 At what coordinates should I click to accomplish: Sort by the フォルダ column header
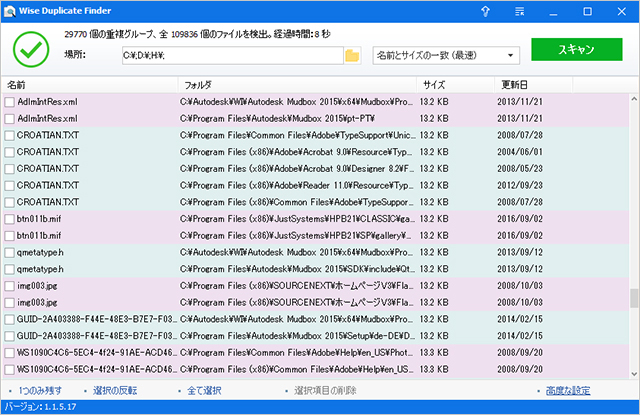pos(297,85)
